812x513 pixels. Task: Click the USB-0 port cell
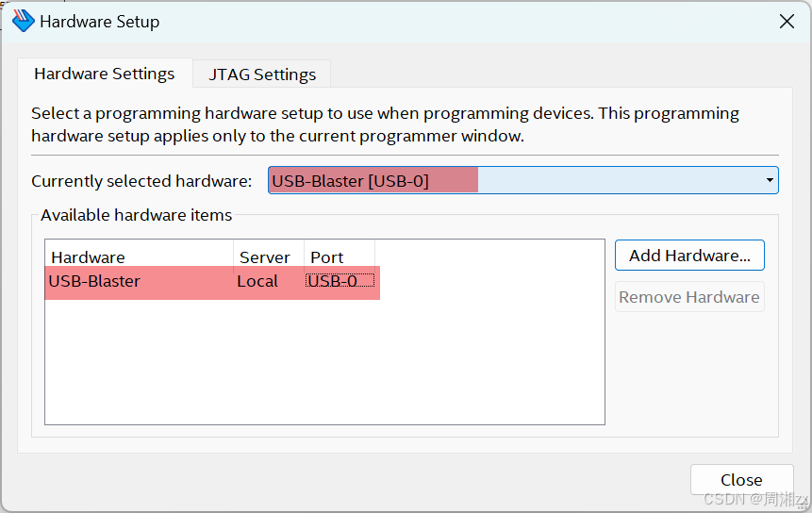(340, 281)
